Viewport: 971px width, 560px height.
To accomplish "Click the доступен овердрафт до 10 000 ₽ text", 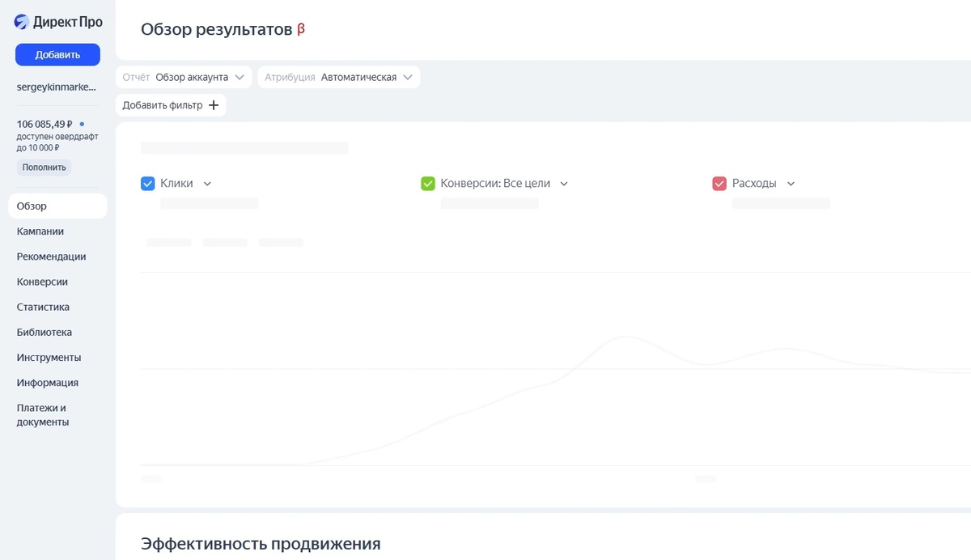I will coord(57,142).
